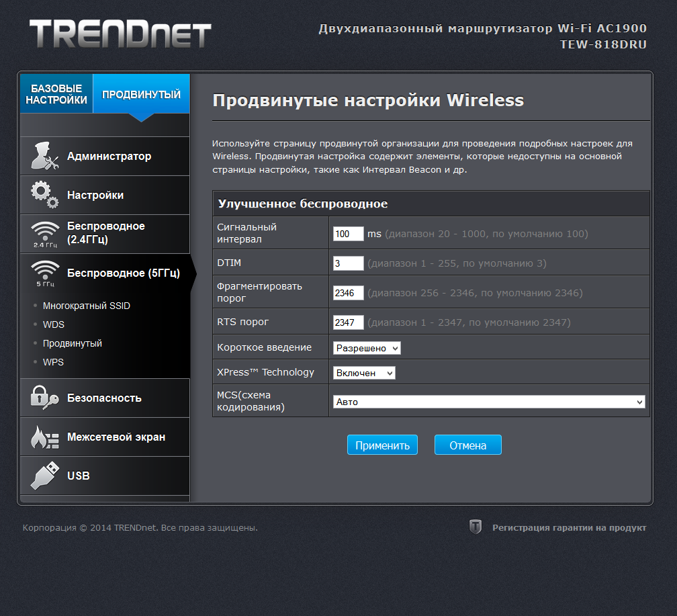This screenshot has height=616, width=677.
Task: Open the Безопасность menu section
Action: pos(105,398)
